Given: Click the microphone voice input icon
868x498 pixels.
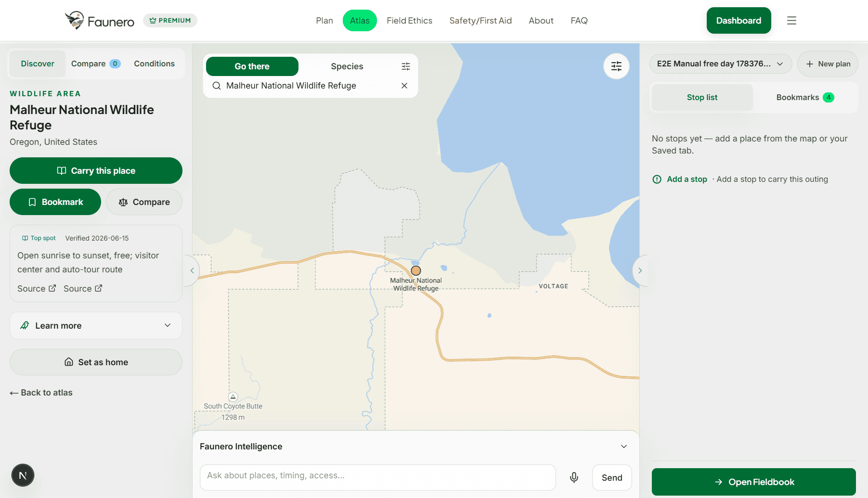Looking at the screenshot, I should (574, 477).
